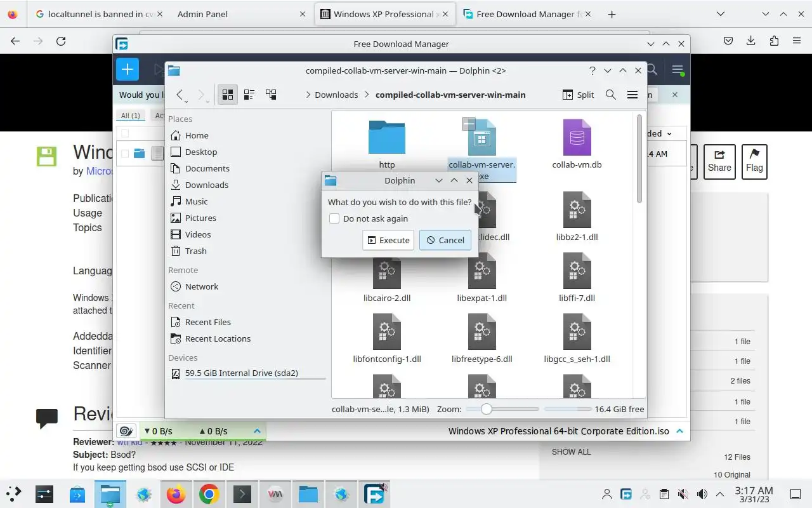Image resolution: width=812 pixels, height=508 pixels.
Task: Click snail mode icon in Free Download Manager
Action: tap(126, 431)
